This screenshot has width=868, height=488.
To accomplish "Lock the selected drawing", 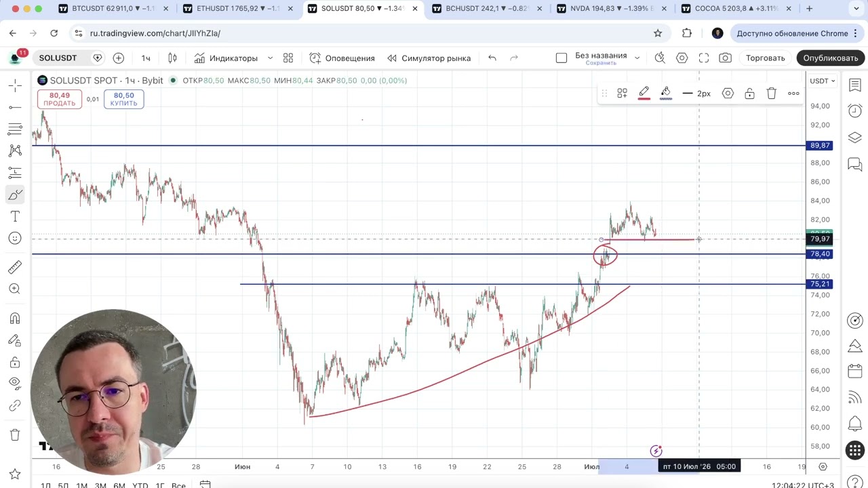I will coord(749,94).
